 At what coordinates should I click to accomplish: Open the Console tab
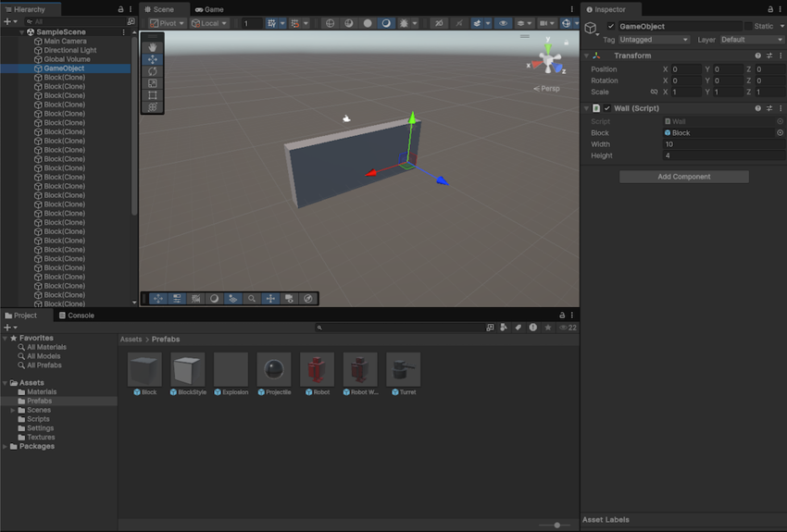pos(76,315)
